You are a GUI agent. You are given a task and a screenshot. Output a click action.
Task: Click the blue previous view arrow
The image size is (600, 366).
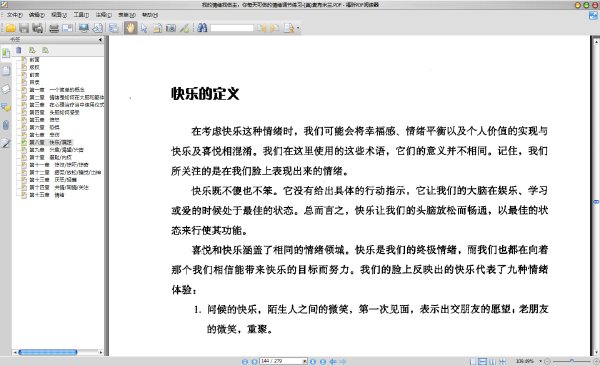[x=333, y=361]
